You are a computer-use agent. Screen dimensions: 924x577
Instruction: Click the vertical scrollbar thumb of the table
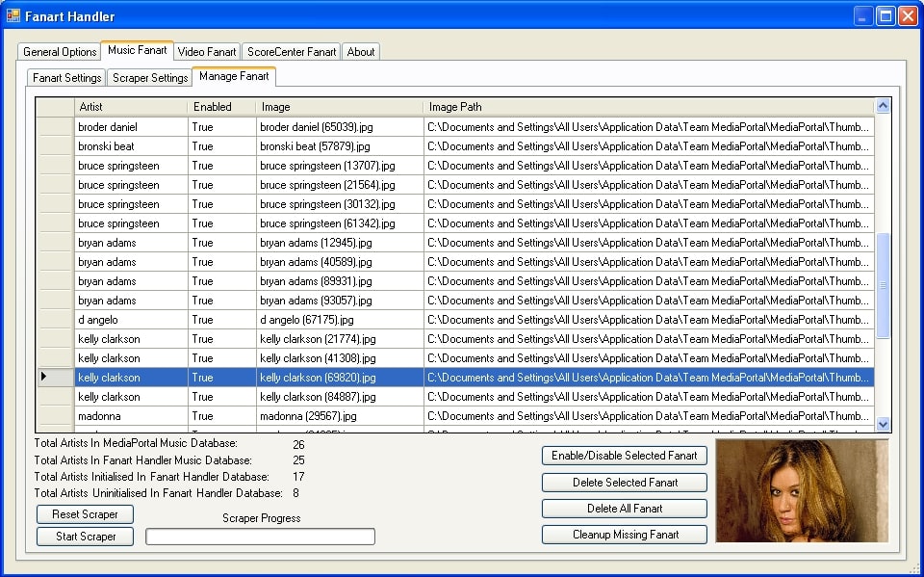(x=883, y=284)
